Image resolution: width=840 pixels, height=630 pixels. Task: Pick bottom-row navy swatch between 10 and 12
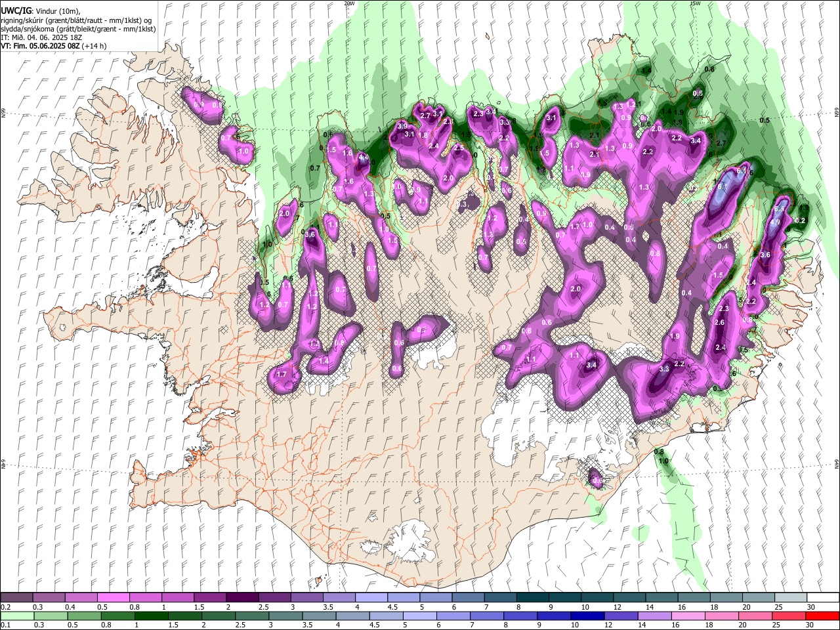point(587,616)
